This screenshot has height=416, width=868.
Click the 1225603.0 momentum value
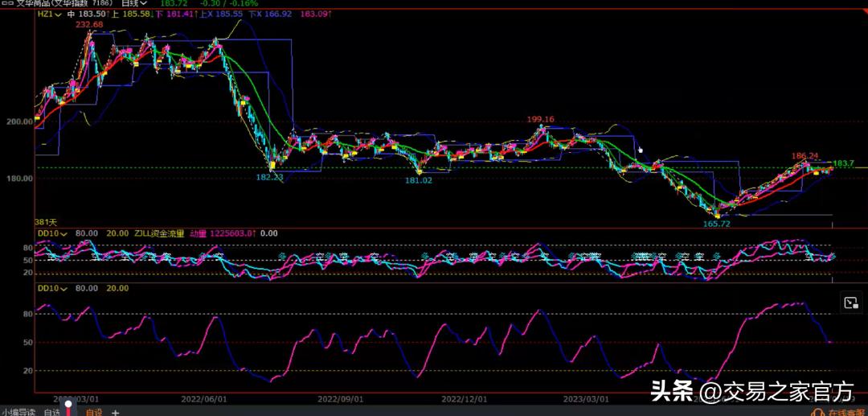point(232,234)
